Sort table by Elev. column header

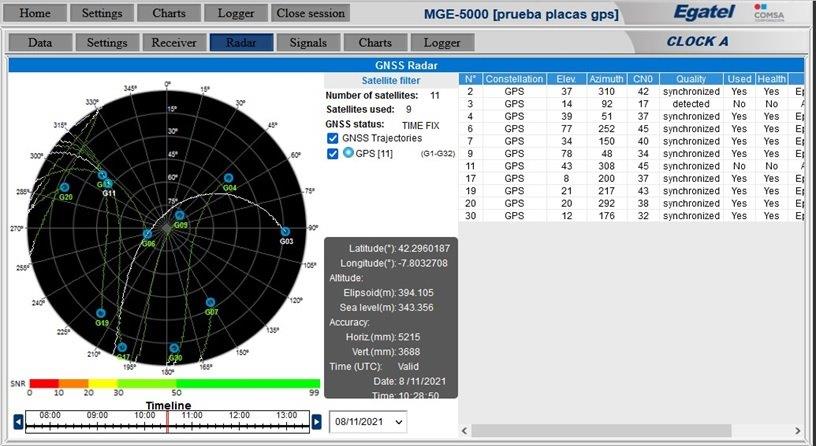(566, 79)
